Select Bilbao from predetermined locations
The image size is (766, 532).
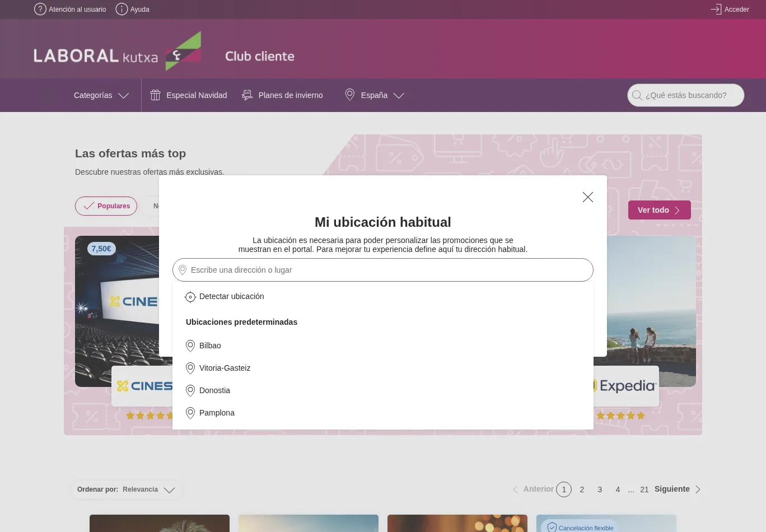pyautogui.click(x=210, y=346)
